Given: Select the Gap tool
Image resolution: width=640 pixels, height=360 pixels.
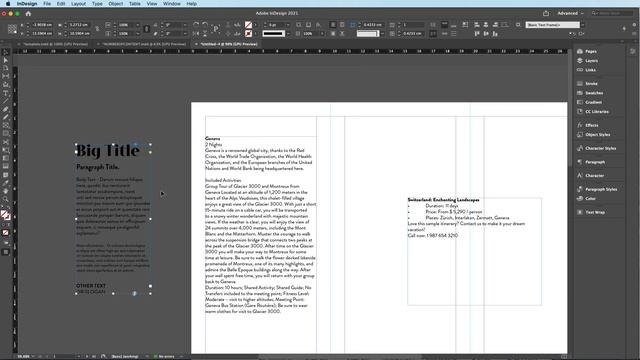Looking at the screenshot, I should pyautogui.click(x=6, y=76).
